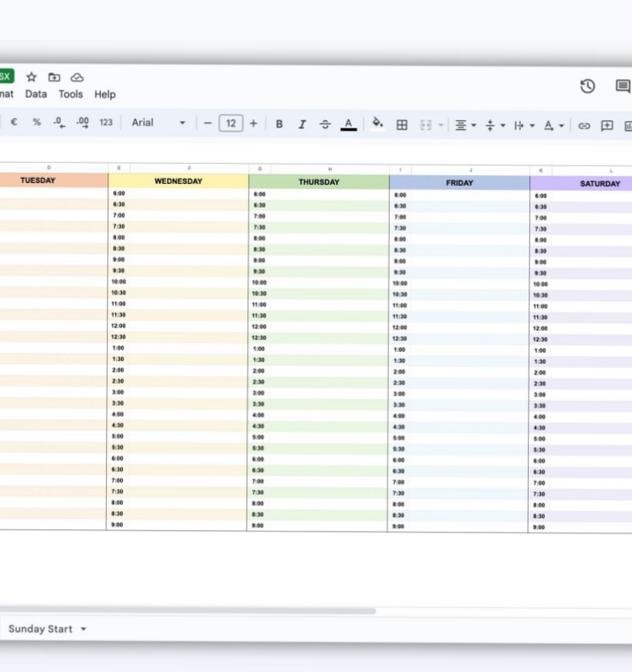Open the Help menu

[105, 94]
